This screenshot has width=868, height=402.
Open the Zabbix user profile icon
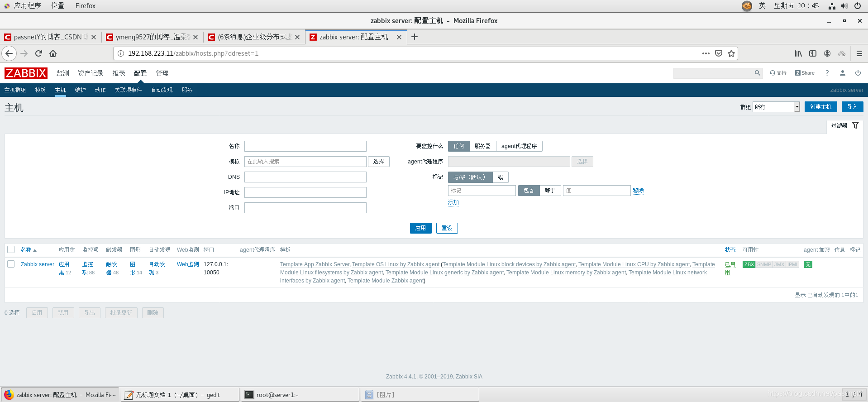[842, 73]
